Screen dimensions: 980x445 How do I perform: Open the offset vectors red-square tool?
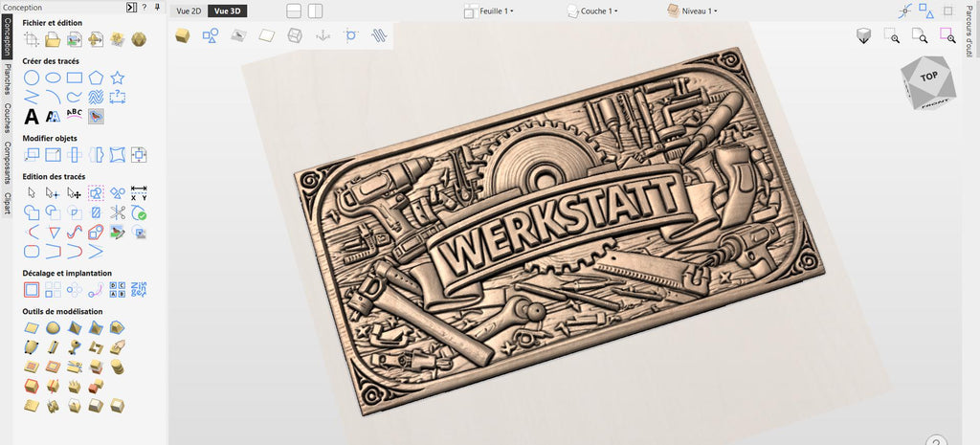(x=32, y=289)
